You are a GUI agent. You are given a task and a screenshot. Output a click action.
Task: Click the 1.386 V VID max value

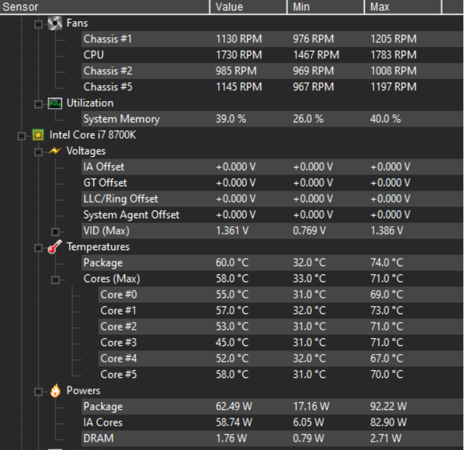[x=387, y=231]
